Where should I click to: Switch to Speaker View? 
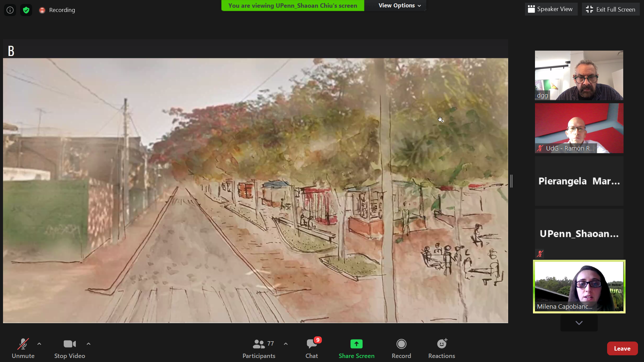(x=550, y=9)
